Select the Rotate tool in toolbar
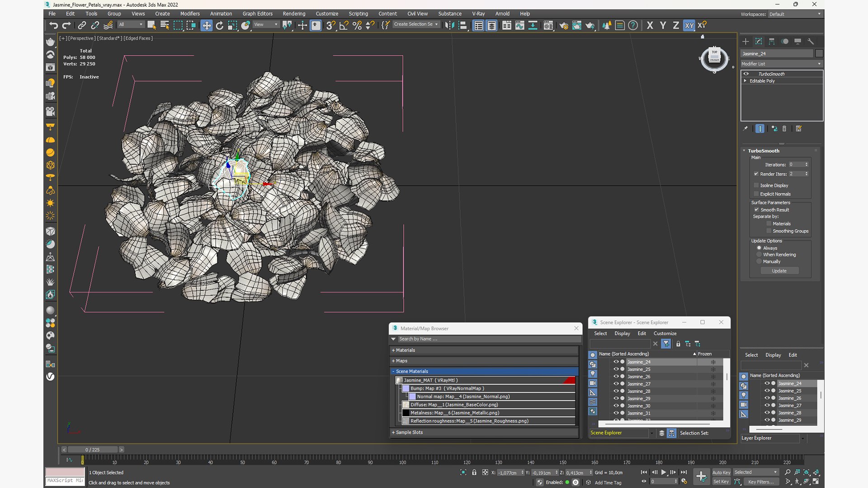This screenshot has width=868, height=488. point(219,25)
